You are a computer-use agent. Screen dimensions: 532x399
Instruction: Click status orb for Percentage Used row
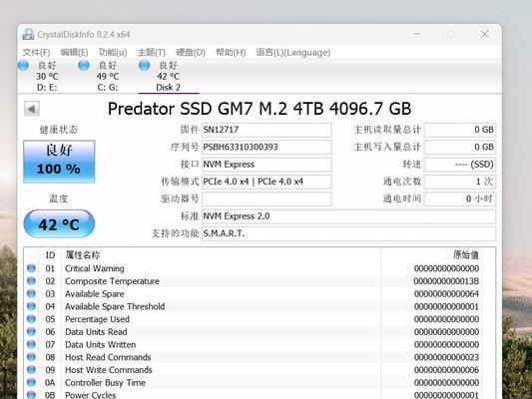pos(31,319)
